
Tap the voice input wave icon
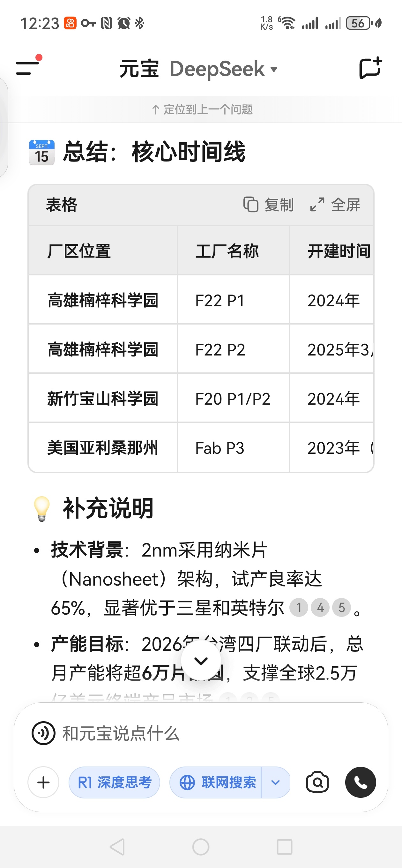43,733
